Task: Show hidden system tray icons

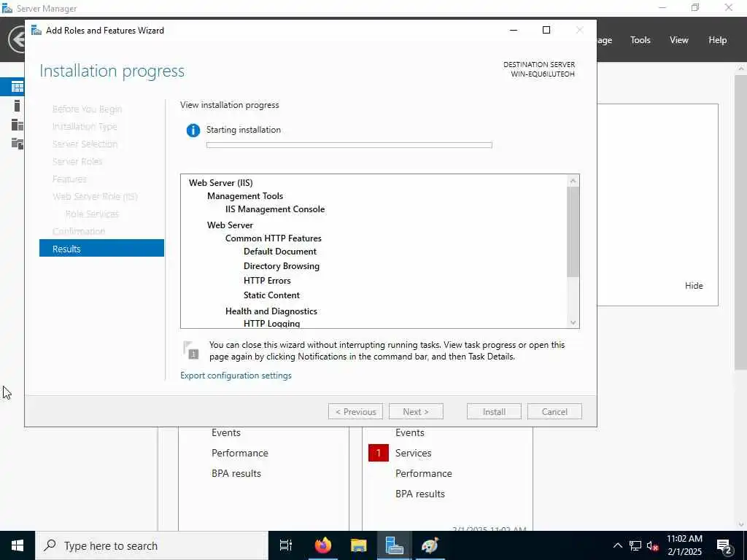Action: click(617, 545)
